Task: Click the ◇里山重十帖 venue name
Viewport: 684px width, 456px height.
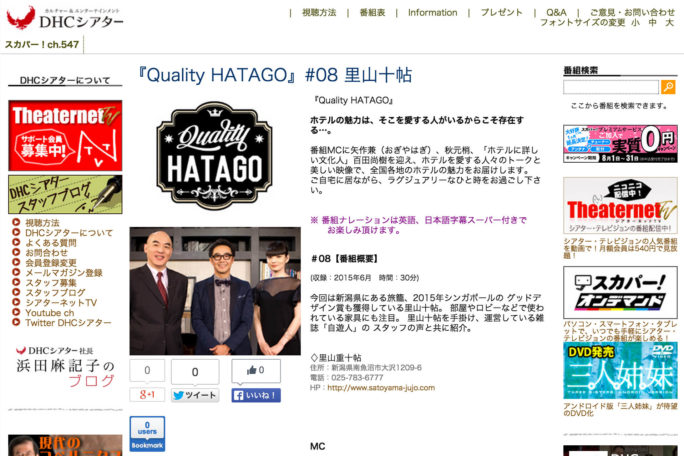Action: click(x=336, y=358)
